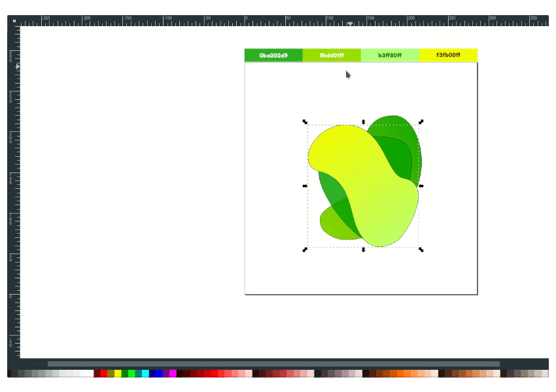Click the left-middle scale handle
Image resolution: width=556 pixels, height=392 pixels.
tap(305, 186)
